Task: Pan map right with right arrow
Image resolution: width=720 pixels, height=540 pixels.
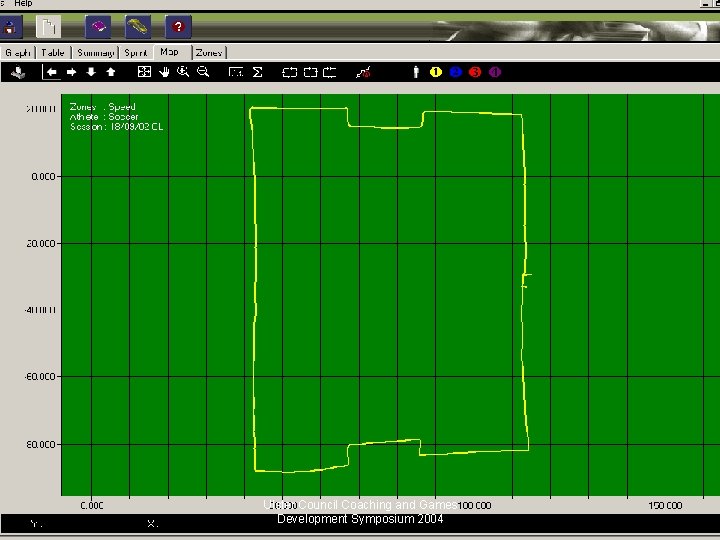Action: tap(71, 72)
